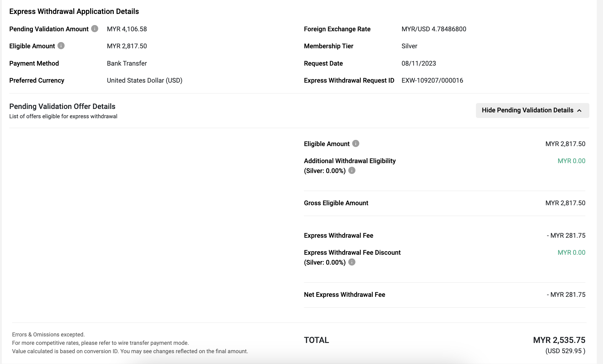Click Request ID EXW-109207/000016
603x364 pixels.
432,80
